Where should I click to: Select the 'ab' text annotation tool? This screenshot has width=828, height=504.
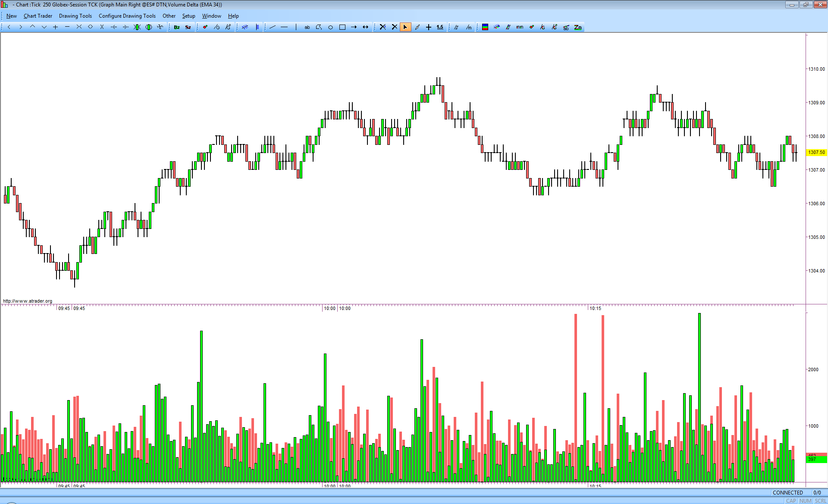(307, 27)
